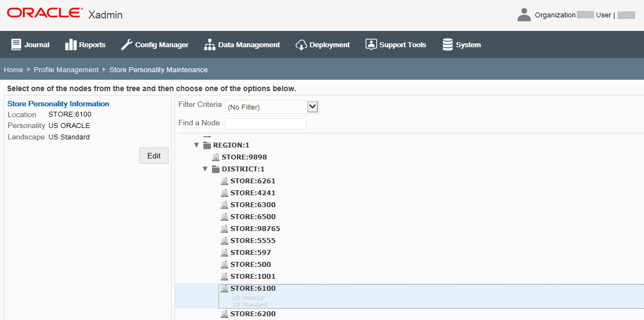Go to Home breadcrumb link
Image resolution: width=644 pixels, height=320 pixels.
(13, 70)
